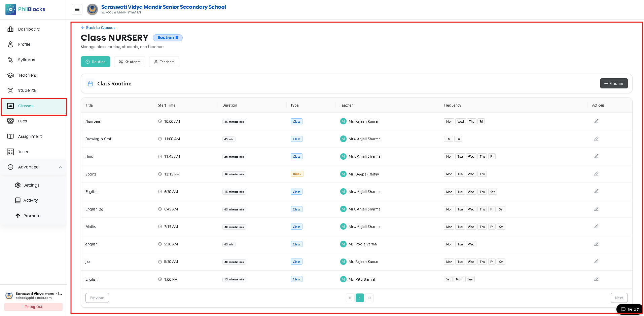Open the hamburger menu button
Viewport: 644px width, 316px height.
click(77, 9)
